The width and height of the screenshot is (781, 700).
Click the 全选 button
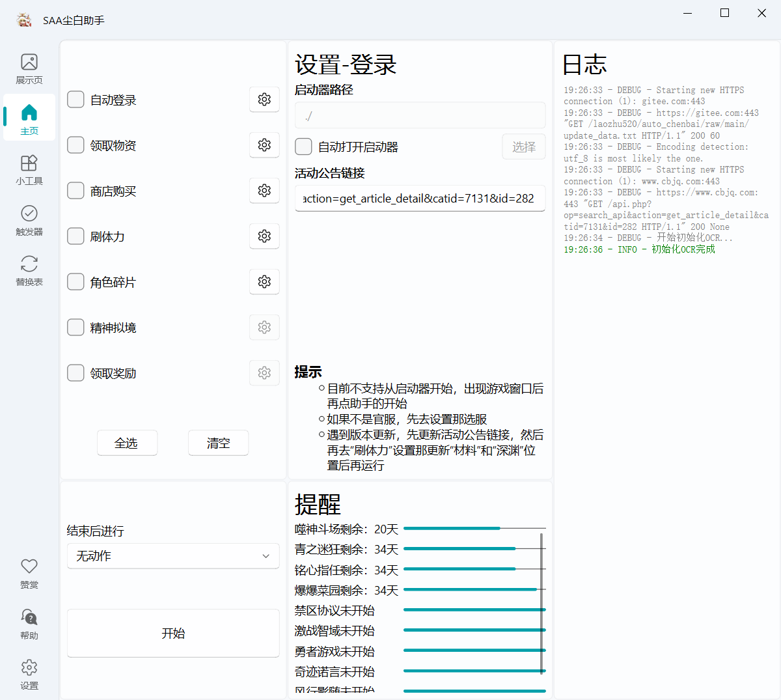pyautogui.click(x=127, y=443)
